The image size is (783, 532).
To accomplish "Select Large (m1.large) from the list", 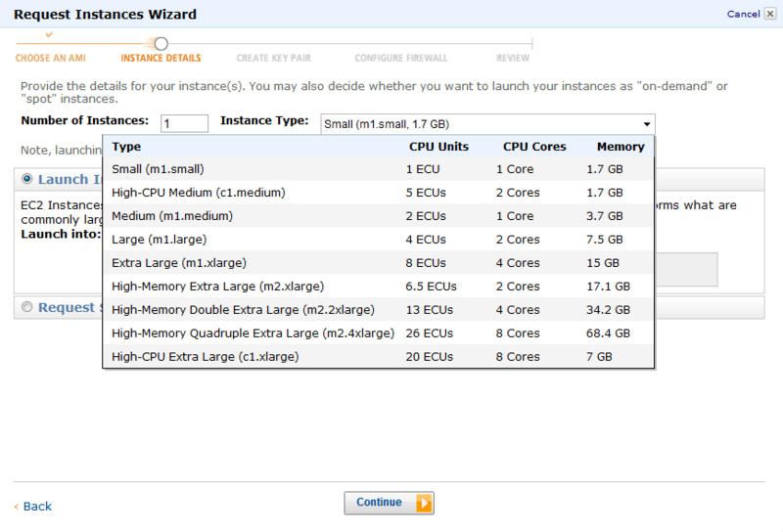I will click(378, 240).
